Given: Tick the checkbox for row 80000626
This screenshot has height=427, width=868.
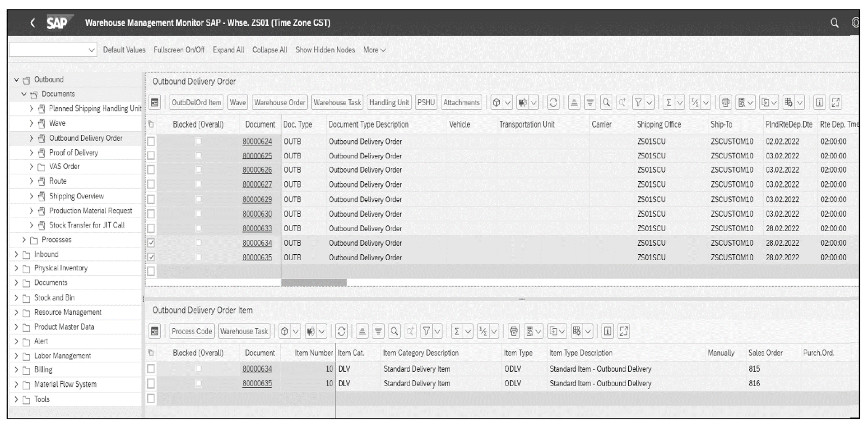Looking at the screenshot, I should (151, 170).
